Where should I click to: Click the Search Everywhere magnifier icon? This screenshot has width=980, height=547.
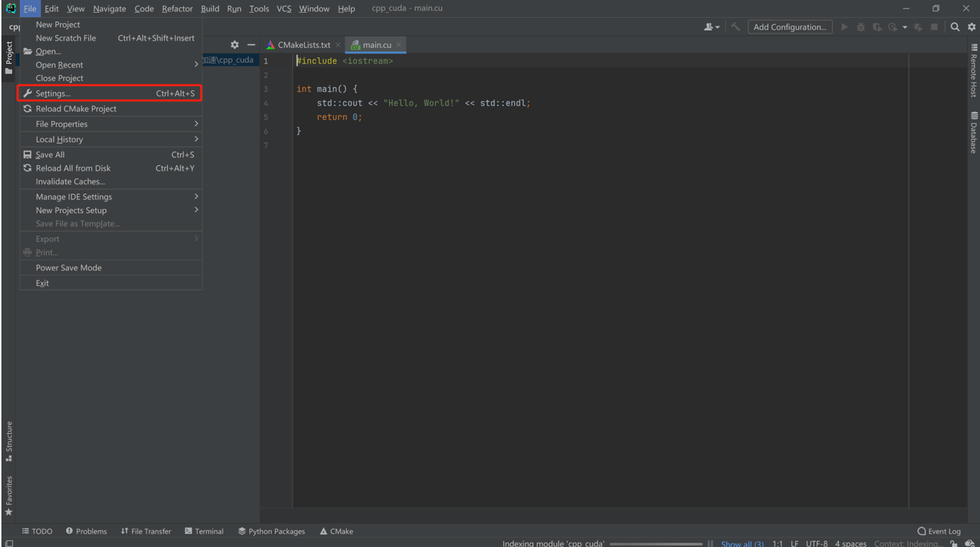coord(955,27)
